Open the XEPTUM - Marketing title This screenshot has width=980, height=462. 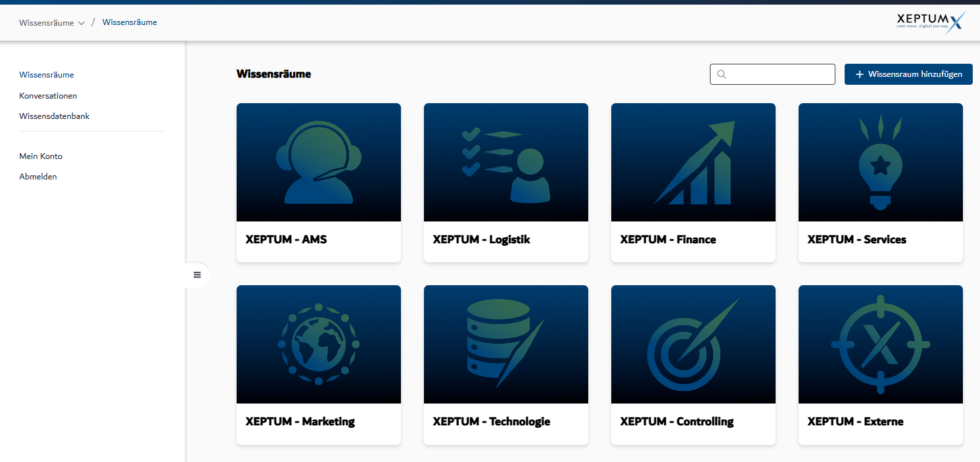pos(300,421)
